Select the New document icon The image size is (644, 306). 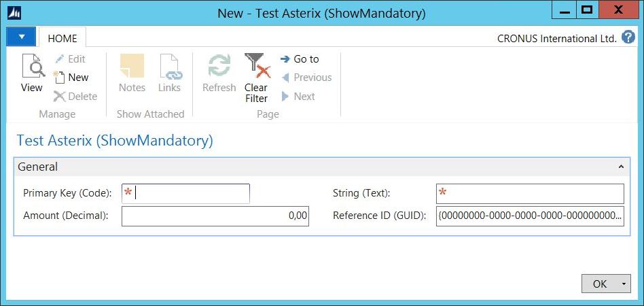point(59,78)
